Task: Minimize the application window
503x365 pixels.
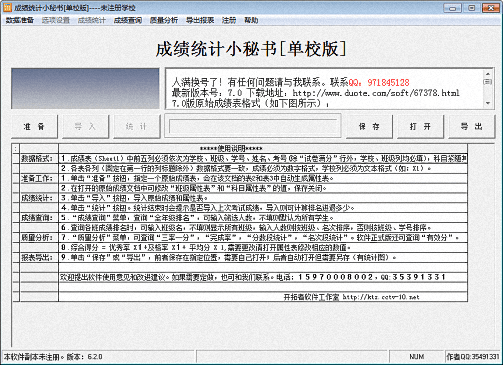Action: coord(452,8)
